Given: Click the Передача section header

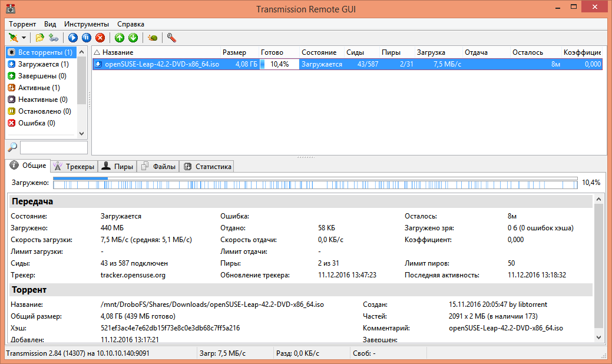Looking at the screenshot, I should [300, 201].
